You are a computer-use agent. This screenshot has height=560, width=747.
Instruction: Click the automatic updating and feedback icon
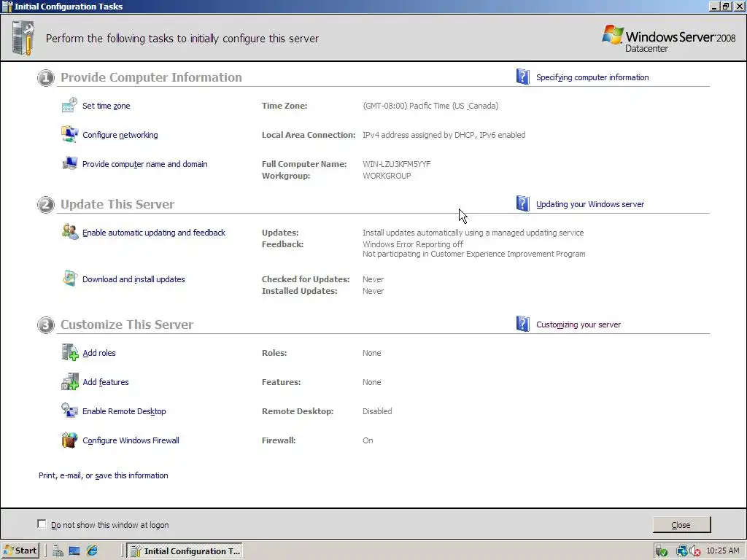tap(69, 232)
